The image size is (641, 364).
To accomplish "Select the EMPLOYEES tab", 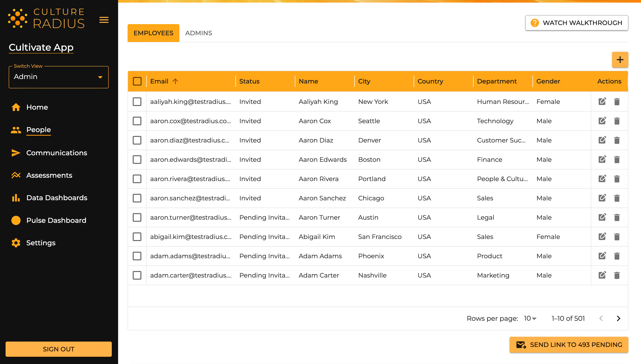I will [153, 33].
